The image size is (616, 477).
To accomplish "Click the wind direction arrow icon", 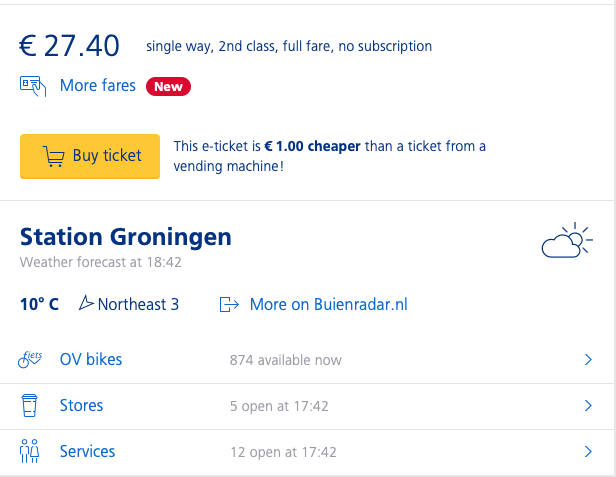I will tap(85, 304).
